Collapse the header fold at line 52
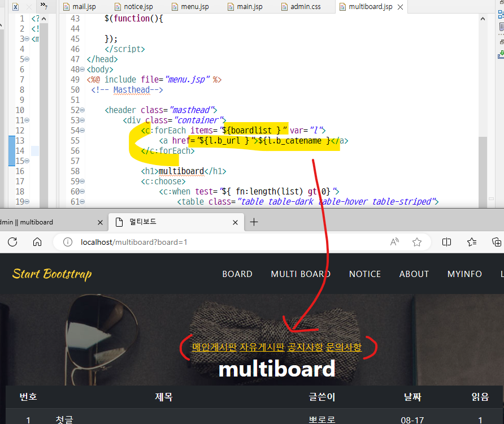The width and height of the screenshot is (504, 424). (x=82, y=110)
